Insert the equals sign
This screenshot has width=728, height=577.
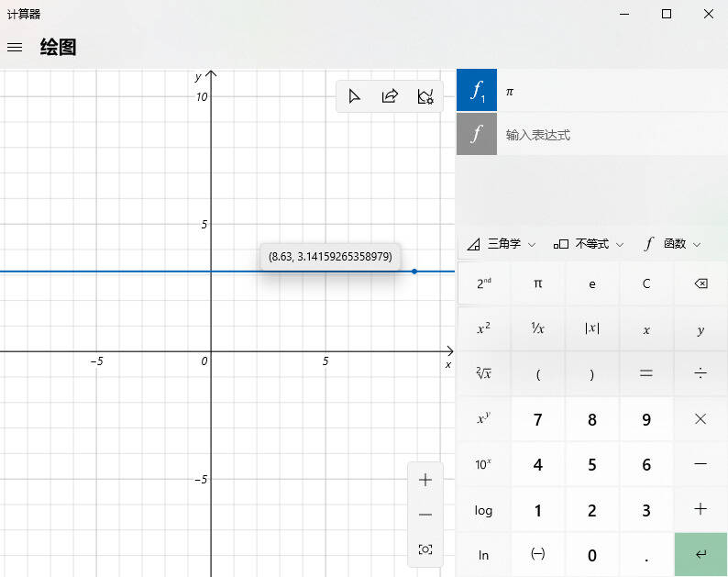646,373
